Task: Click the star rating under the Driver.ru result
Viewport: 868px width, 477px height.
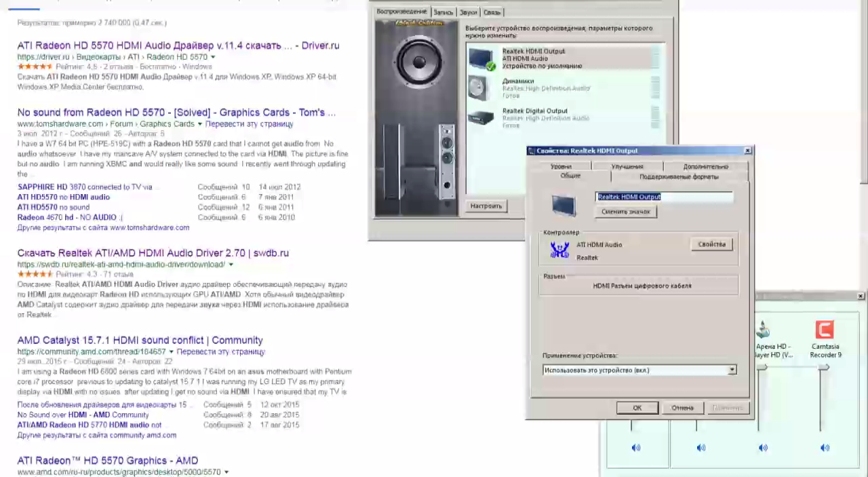Action: point(35,66)
